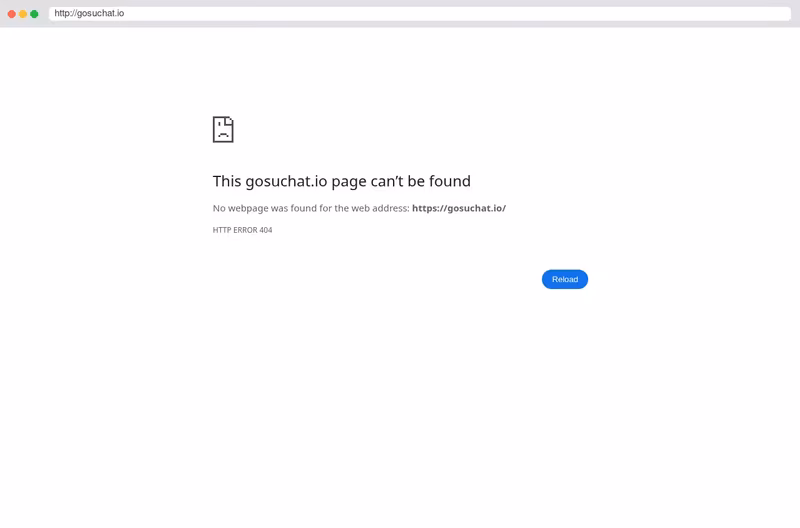
Task: Click the HTTP ERROR 404 label
Action: (x=242, y=230)
